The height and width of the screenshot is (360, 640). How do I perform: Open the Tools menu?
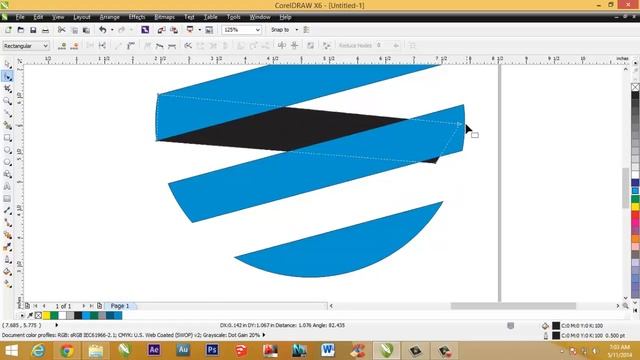(233, 17)
